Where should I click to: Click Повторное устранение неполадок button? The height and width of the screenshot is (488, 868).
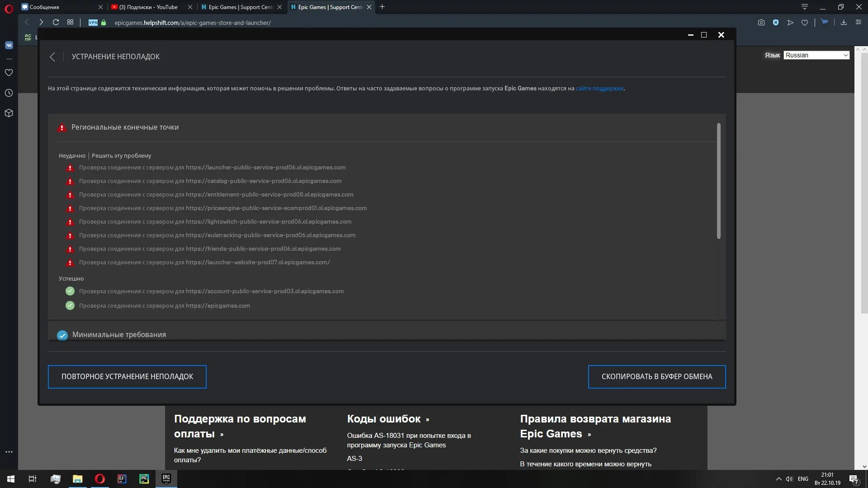click(127, 377)
